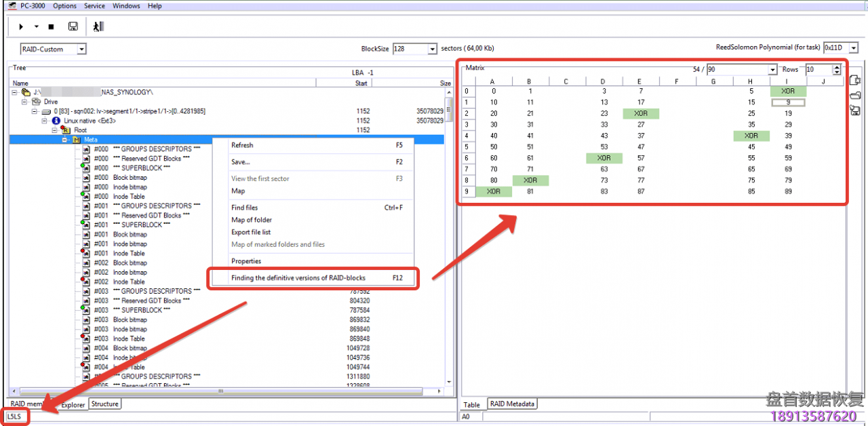
Task: Click the open-folder icon beside the matrix
Action: pyautogui.click(x=855, y=96)
